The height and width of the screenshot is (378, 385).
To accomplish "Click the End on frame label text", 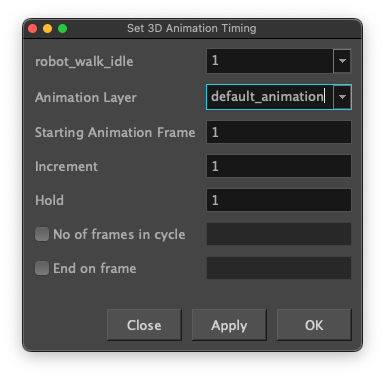I will 95,268.
